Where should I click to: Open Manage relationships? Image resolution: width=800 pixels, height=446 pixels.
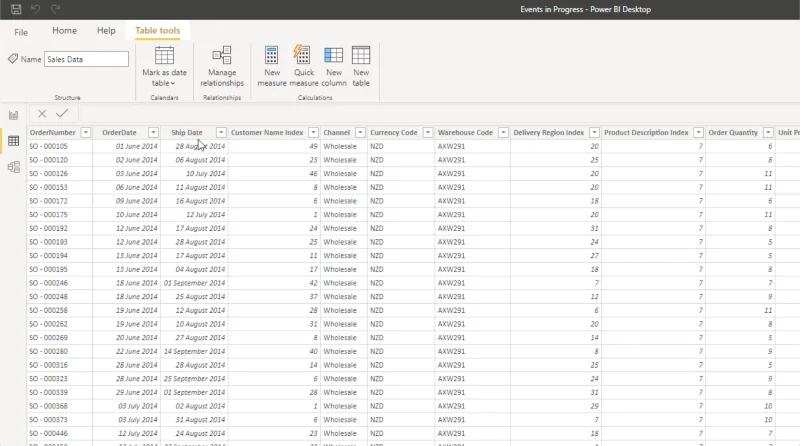(222, 66)
